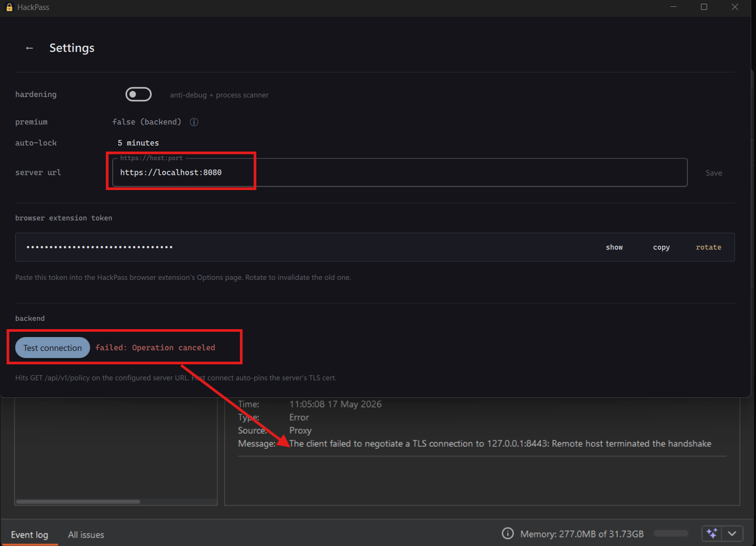Select the 'failed: Operation canceled' status text
The image size is (756, 546).
tap(155, 348)
